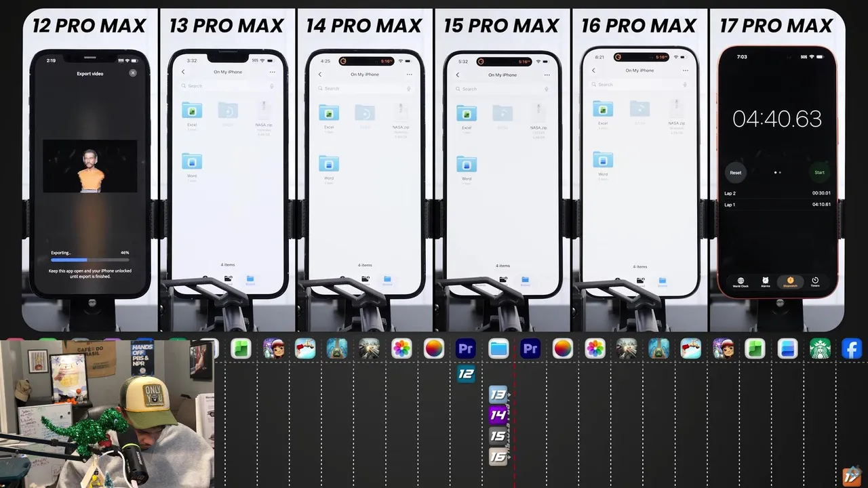Select the purple 14 marker in the timeline
The image size is (868, 488).
tap(498, 415)
